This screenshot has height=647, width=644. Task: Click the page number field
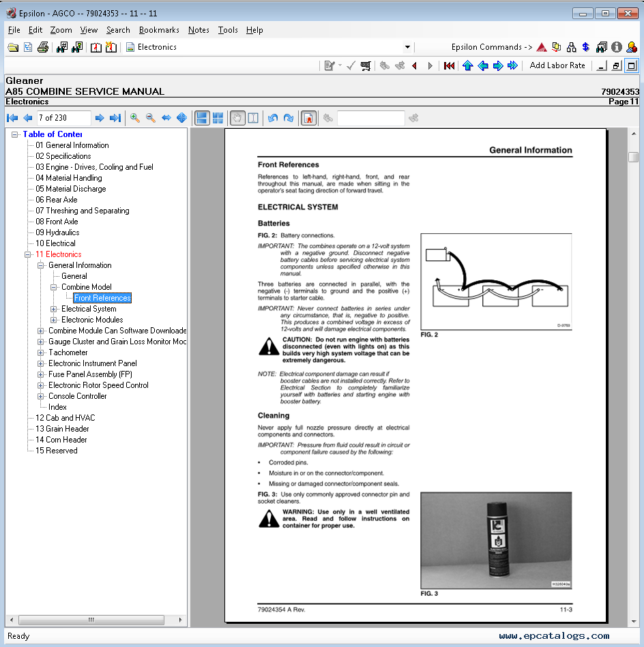click(63, 118)
